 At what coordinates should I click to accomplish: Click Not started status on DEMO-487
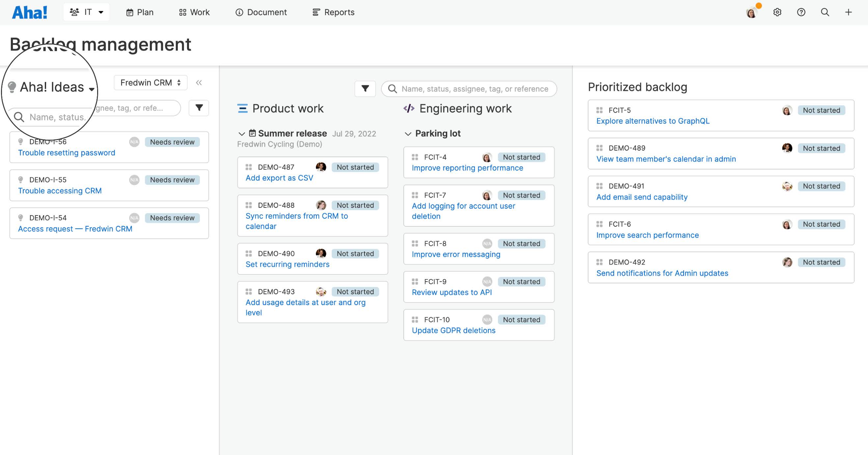tap(355, 167)
